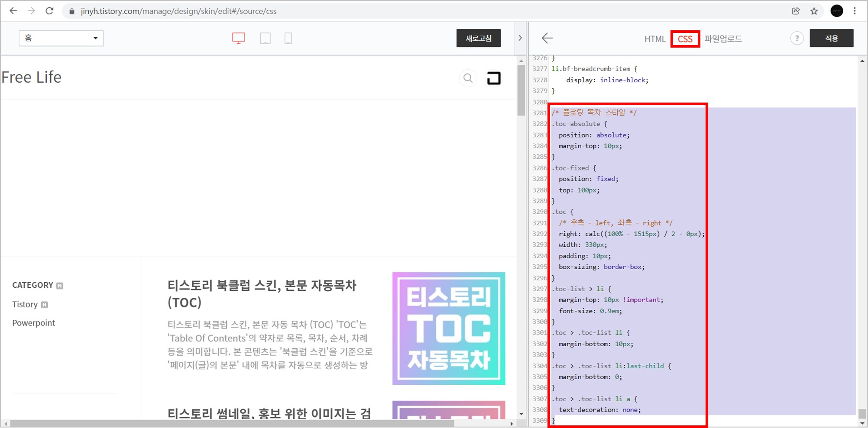This screenshot has height=428, width=868.
Task: Expand the profile avatar menu top right
Action: tap(836, 11)
